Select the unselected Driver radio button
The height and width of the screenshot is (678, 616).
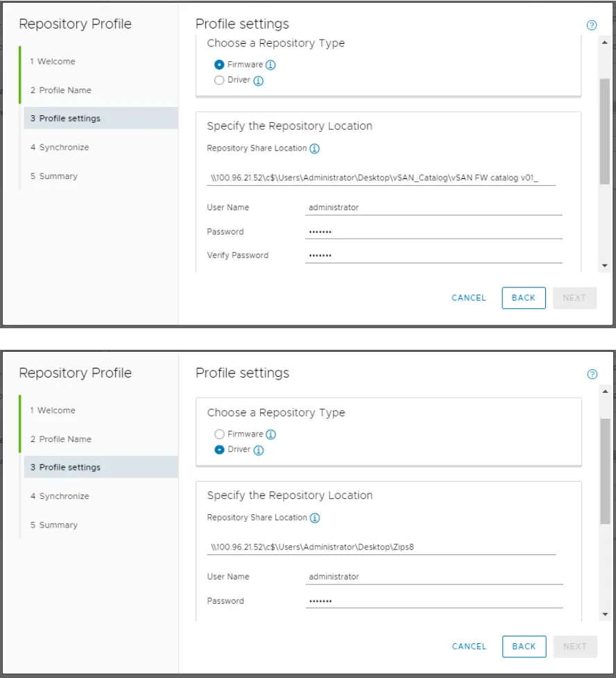point(219,80)
